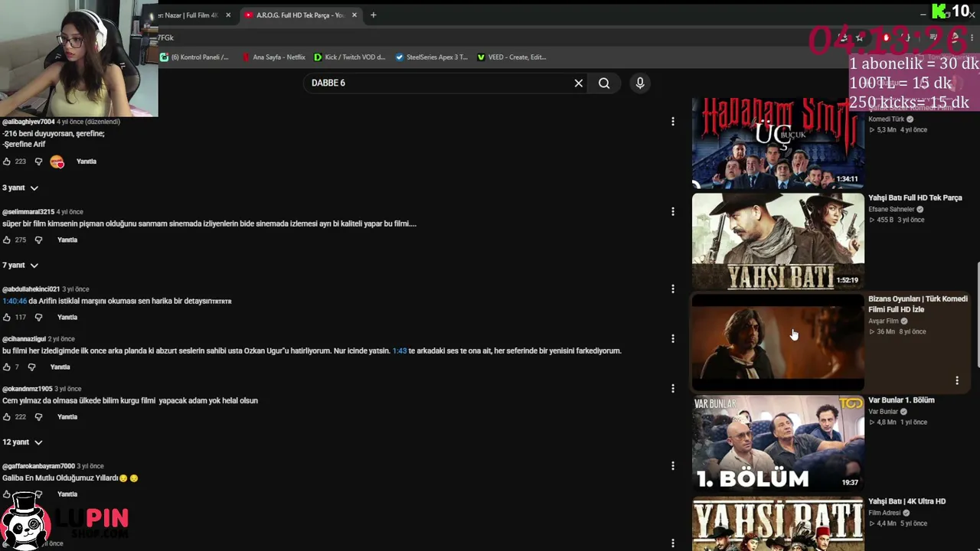This screenshot has width=980, height=551.
Task: Open the @alibaghiyev7004 channel link
Action: (x=28, y=122)
